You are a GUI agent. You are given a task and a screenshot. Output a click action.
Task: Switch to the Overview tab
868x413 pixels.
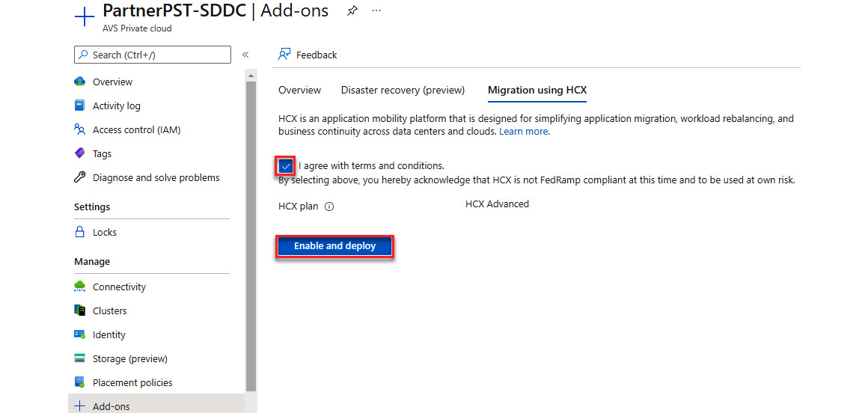tap(299, 90)
